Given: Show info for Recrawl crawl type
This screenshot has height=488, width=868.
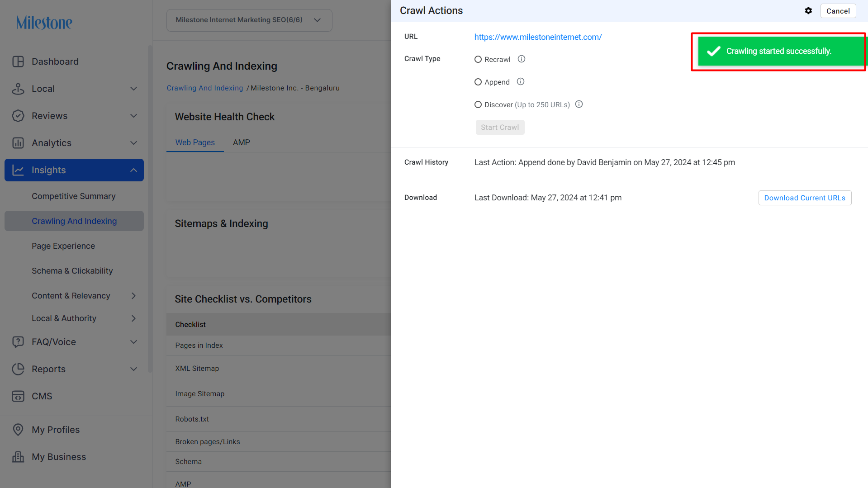Looking at the screenshot, I should point(522,59).
